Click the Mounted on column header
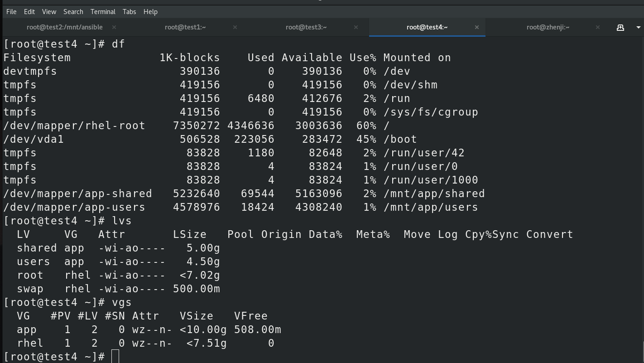Viewport: 644px width, 363px height. (x=417, y=58)
